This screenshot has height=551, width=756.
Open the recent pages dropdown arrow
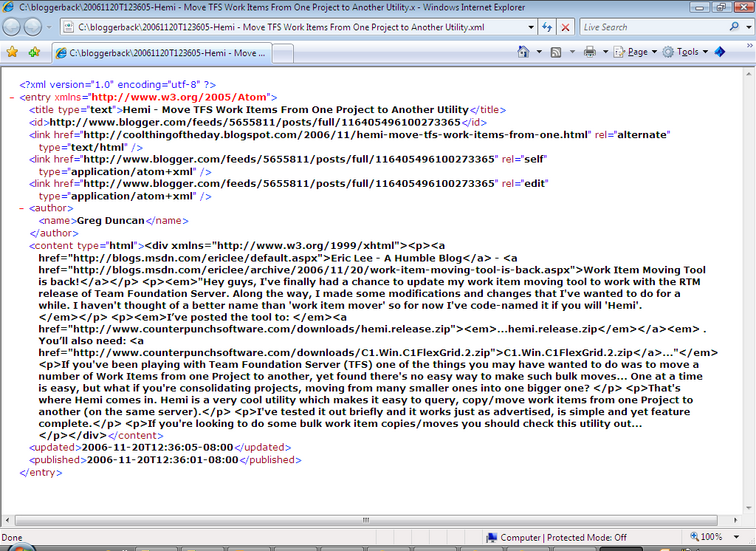pyautogui.click(x=49, y=27)
